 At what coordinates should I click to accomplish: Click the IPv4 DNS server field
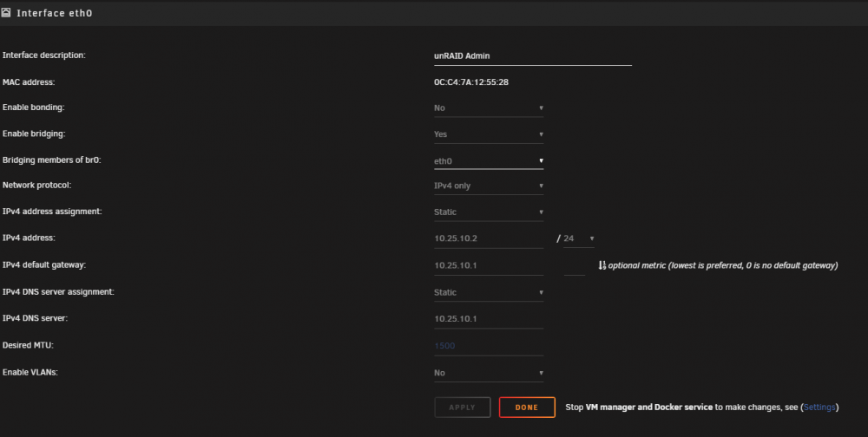tap(488, 319)
